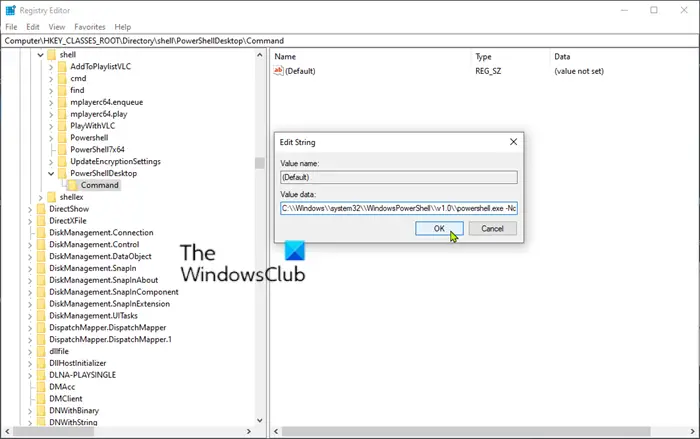The image size is (700, 439).
Task: Click the Command key folder icon
Action: (x=73, y=185)
